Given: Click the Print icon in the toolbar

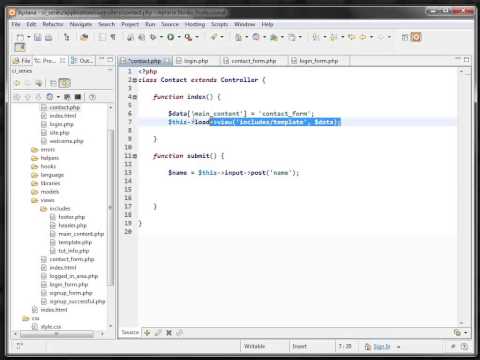Looking at the screenshot, I should (x=49, y=37).
